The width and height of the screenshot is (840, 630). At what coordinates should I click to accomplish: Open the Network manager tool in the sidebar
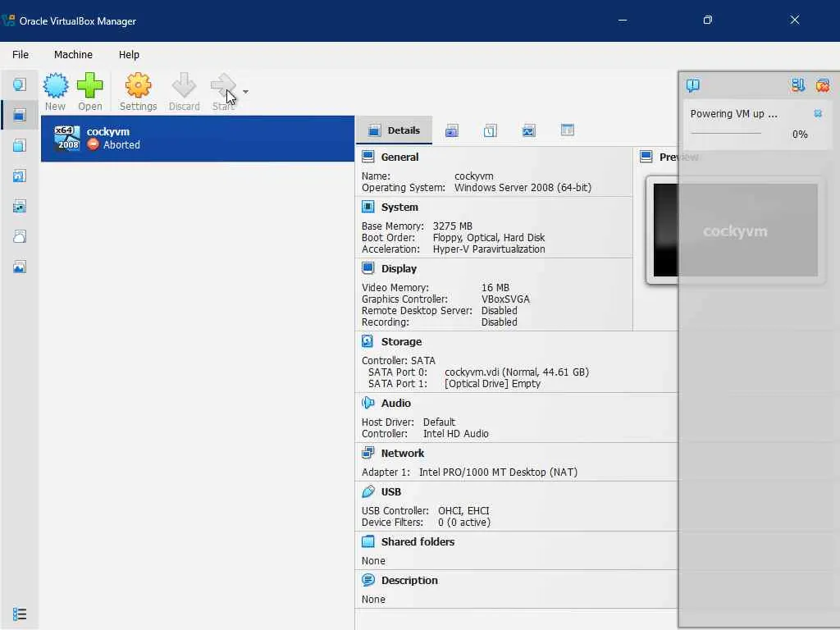[x=20, y=206]
